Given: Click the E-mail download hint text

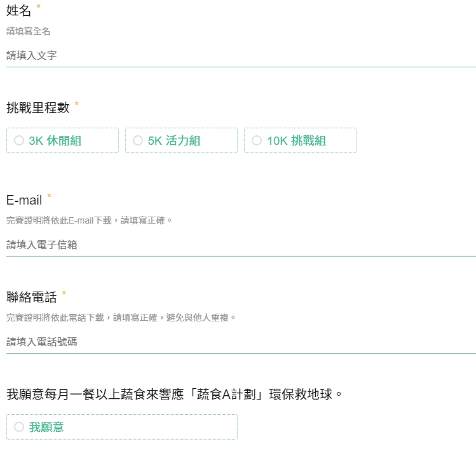Looking at the screenshot, I should point(89,220).
